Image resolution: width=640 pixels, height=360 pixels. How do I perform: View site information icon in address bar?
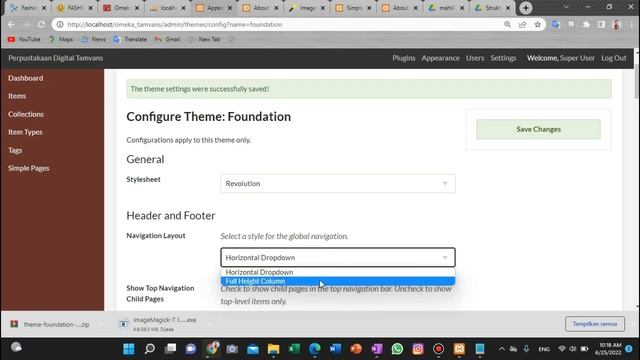point(60,24)
